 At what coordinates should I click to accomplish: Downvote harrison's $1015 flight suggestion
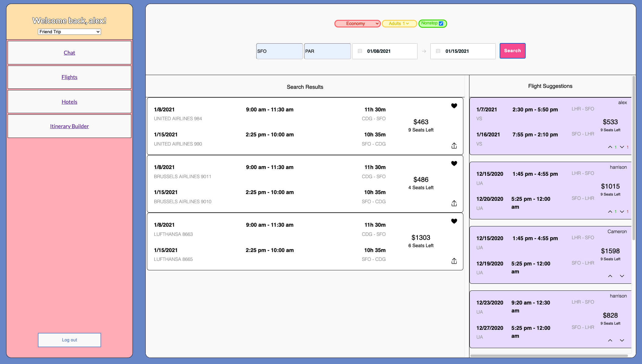click(x=622, y=211)
